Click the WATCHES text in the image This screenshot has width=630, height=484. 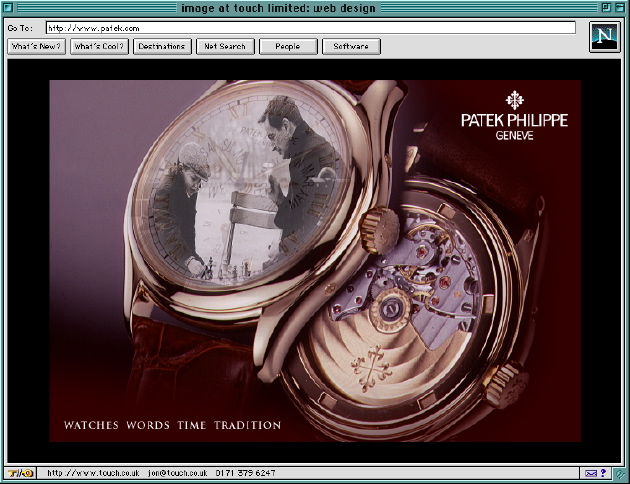(91, 425)
